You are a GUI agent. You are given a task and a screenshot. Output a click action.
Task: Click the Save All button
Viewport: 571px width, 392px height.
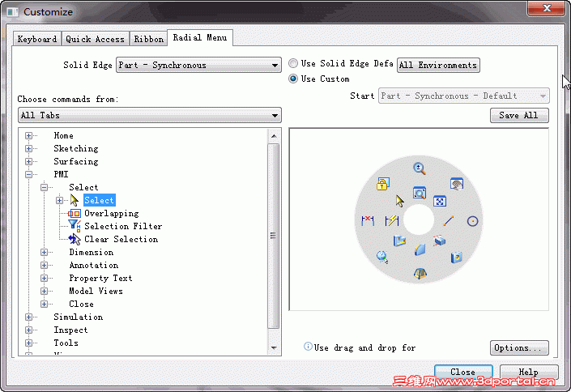pos(519,116)
